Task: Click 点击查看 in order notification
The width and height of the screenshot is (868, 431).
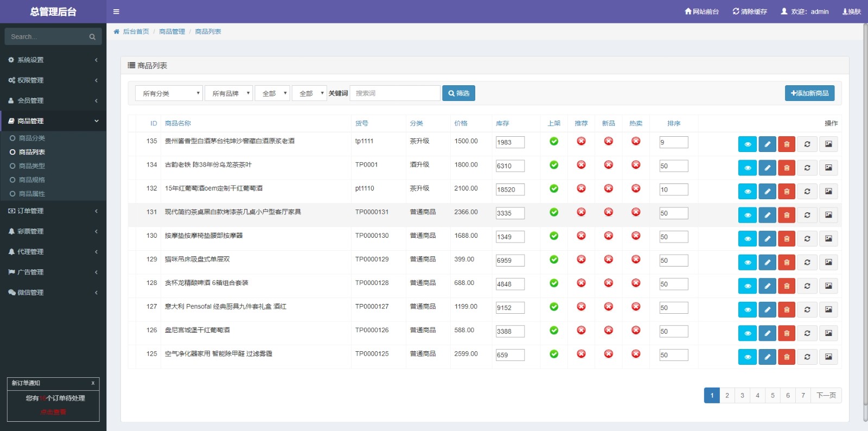Action: pos(53,412)
